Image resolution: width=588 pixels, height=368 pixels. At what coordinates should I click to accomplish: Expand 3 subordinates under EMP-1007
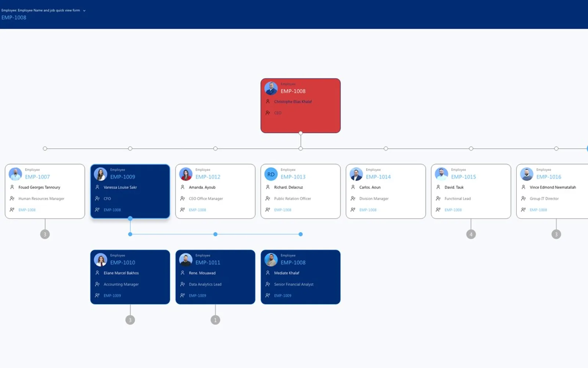45,234
